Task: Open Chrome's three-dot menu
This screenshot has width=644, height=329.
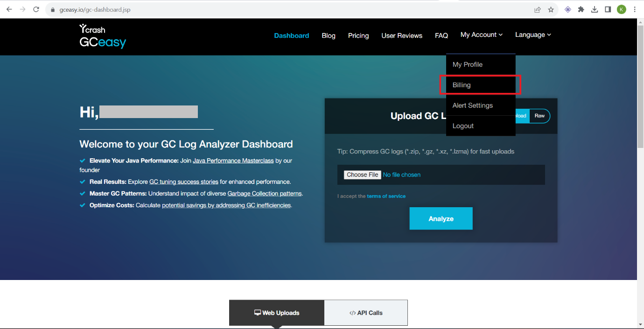Action: click(x=634, y=9)
